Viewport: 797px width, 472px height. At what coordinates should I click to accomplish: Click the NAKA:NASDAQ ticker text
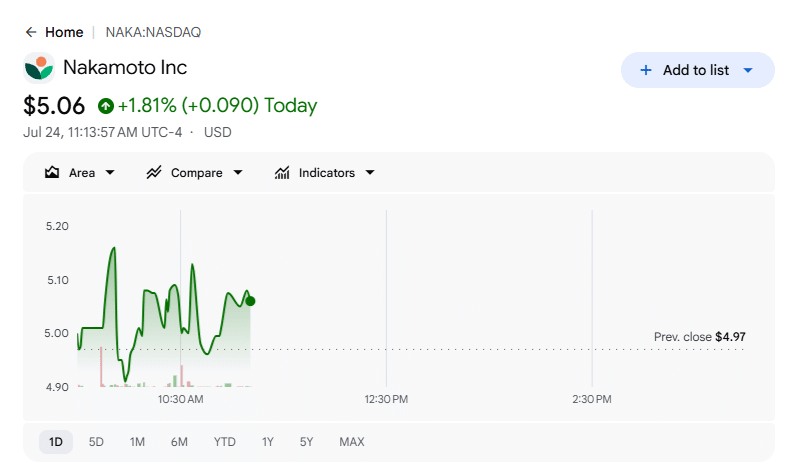click(x=153, y=33)
